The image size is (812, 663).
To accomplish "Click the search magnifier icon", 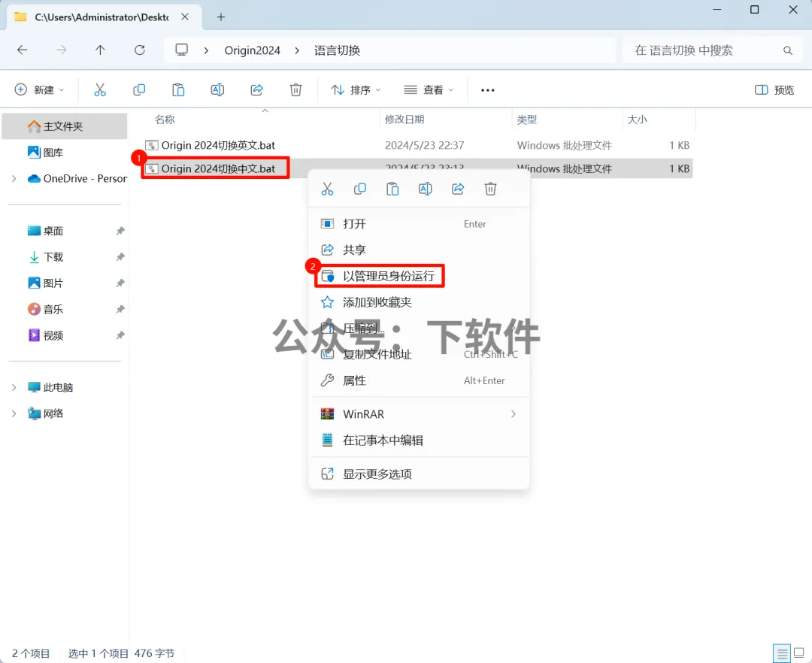I will tap(788, 50).
